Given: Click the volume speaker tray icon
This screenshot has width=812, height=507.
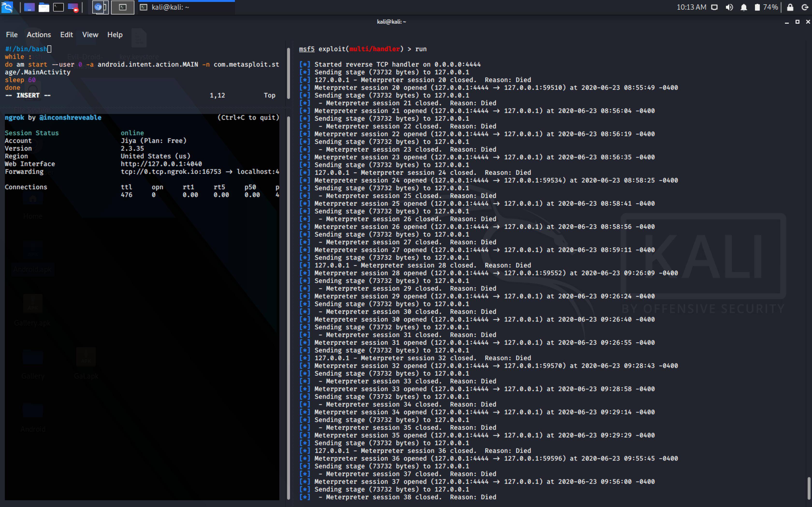Looking at the screenshot, I should [x=729, y=7].
